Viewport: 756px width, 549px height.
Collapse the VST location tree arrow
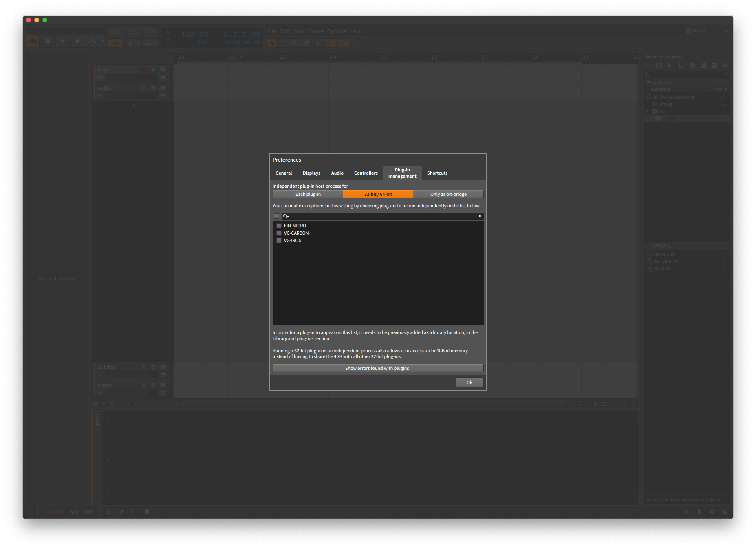tap(647, 111)
